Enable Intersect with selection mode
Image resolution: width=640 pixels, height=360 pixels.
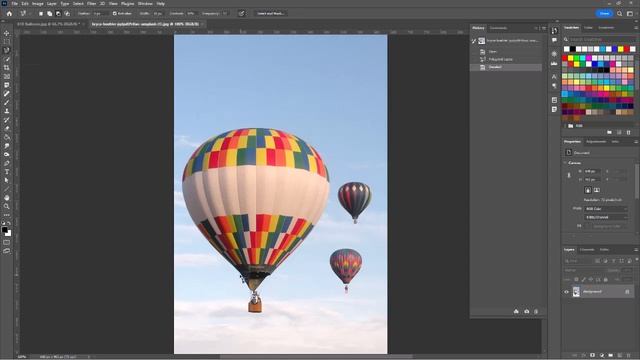[67, 13]
